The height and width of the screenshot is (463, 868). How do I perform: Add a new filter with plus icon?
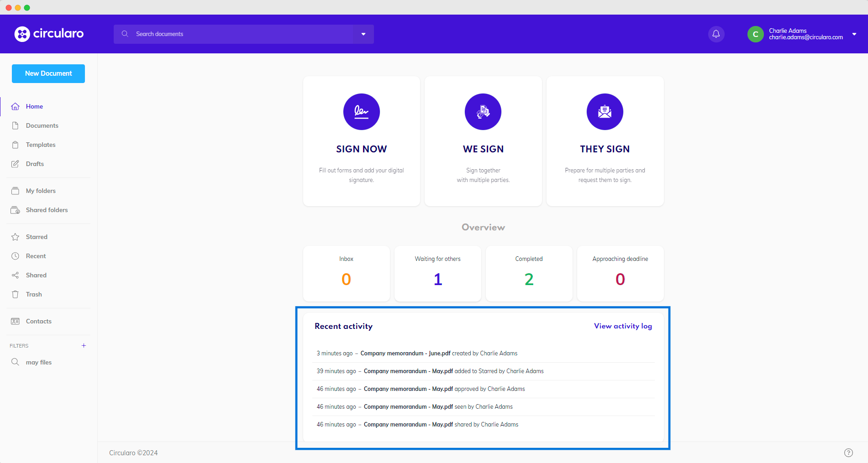click(84, 346)
